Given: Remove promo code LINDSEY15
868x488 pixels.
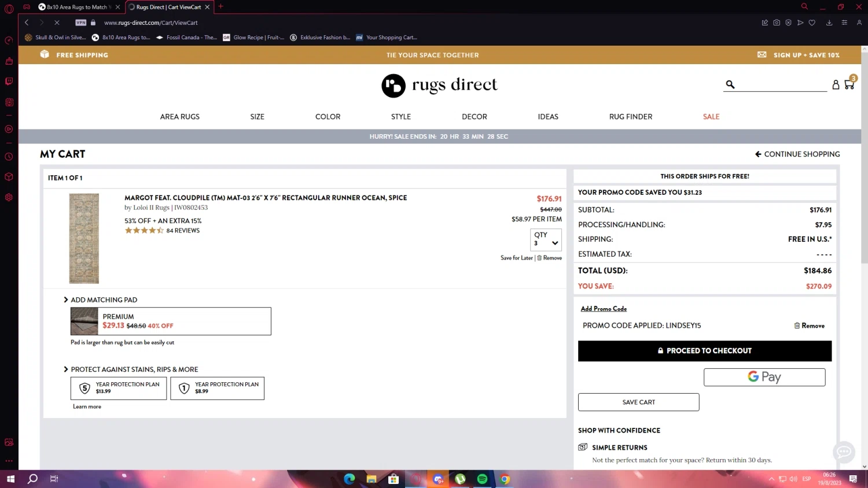Looking at the screenshot, I should 810,326.
